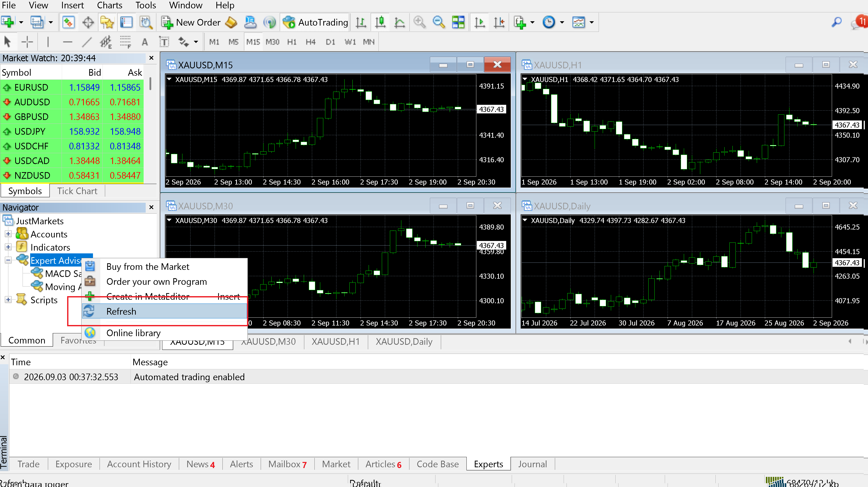
Task: Select the text label A tool
Action: (145, 42)
